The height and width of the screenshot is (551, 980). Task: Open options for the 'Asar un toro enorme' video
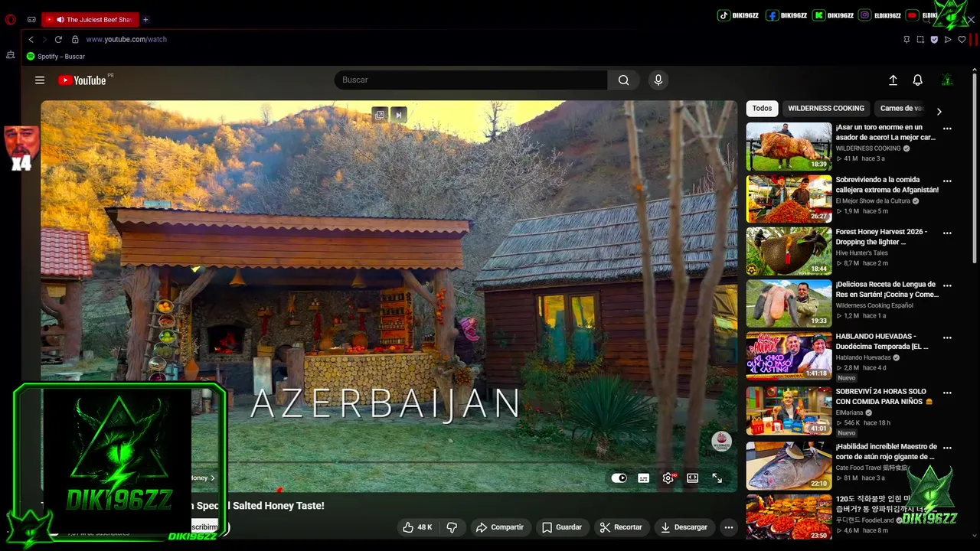[947, 129]
